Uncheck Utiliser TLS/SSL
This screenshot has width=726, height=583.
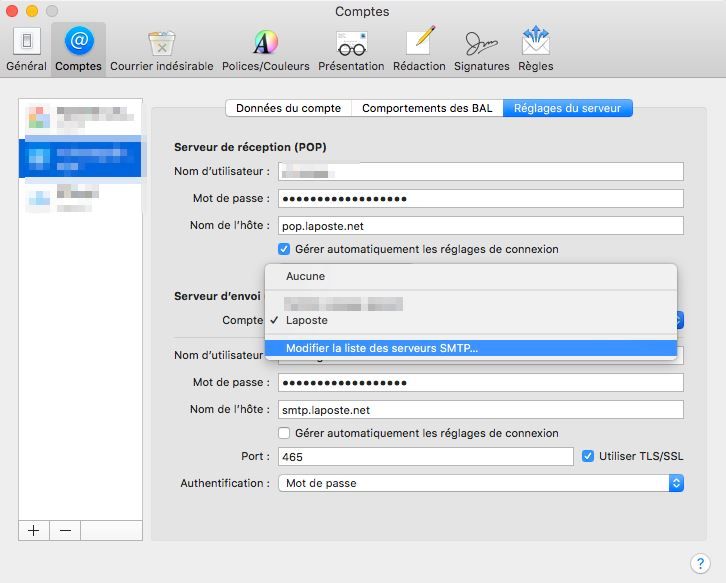click(588, 456)
